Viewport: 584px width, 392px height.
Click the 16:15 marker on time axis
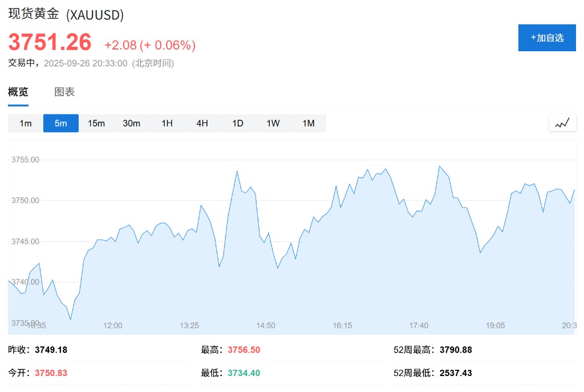click(x=342, y=325)
